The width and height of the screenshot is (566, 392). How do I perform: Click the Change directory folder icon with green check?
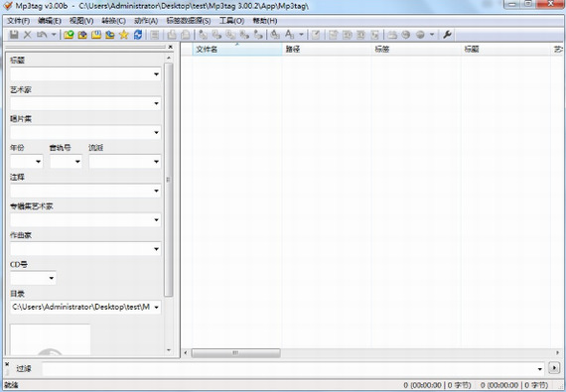[69, 35]
